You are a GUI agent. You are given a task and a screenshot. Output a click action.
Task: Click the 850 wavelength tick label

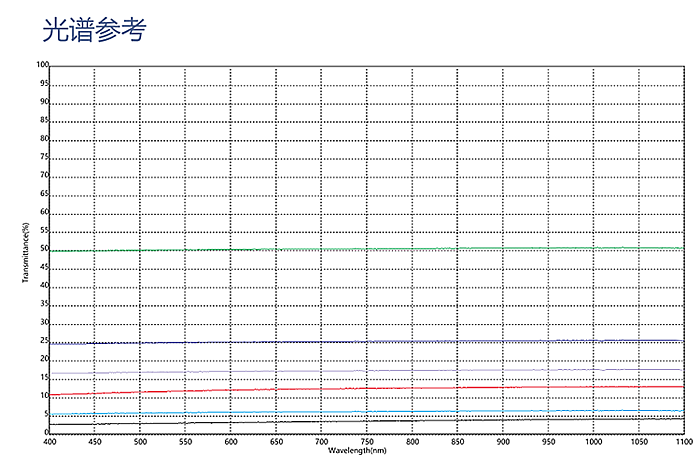point(457,441)
